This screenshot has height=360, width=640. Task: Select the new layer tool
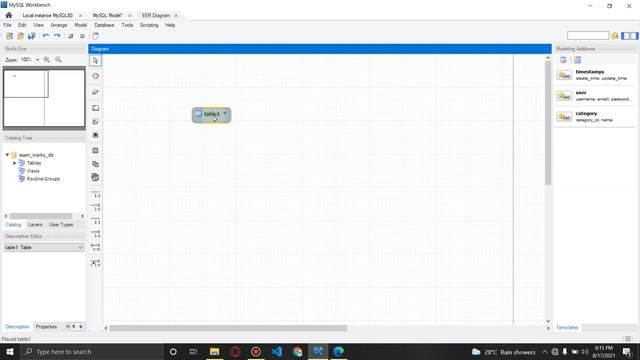96,108
